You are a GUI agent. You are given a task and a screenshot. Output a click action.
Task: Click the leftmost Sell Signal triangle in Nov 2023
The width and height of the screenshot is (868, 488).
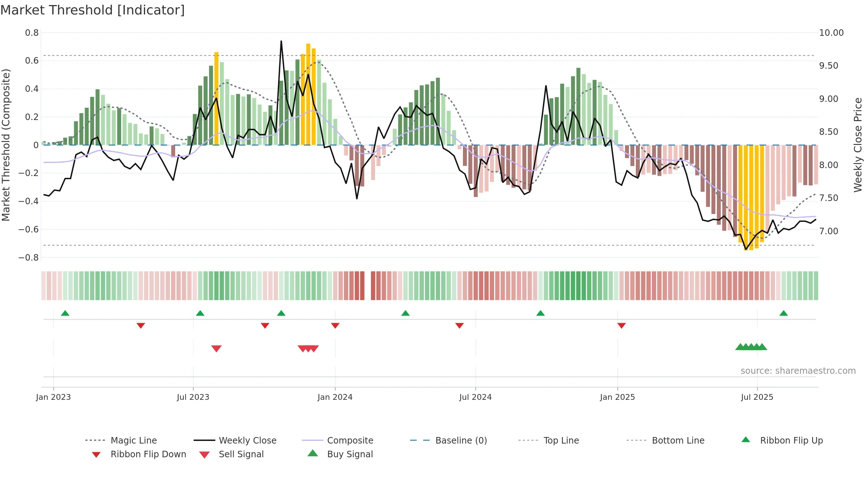pos(303,348)
